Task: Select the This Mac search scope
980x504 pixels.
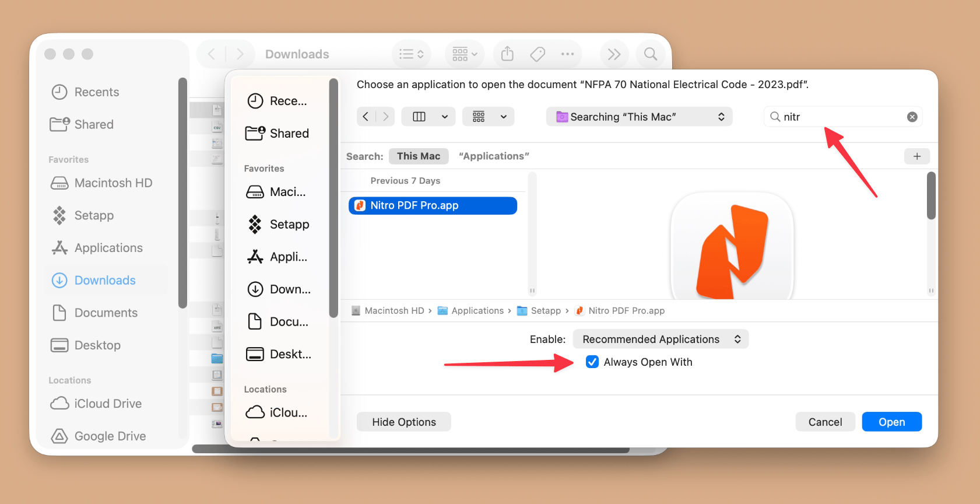Action: click(419, 156)
